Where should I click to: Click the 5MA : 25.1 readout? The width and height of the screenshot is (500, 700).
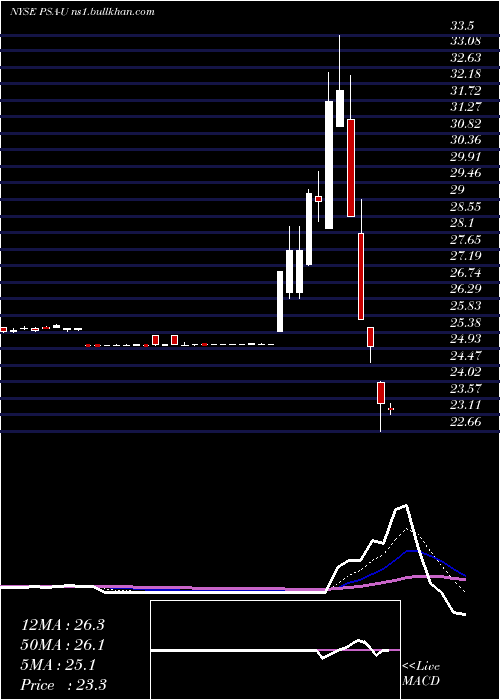pyautogui.click(x=58, y=665)
